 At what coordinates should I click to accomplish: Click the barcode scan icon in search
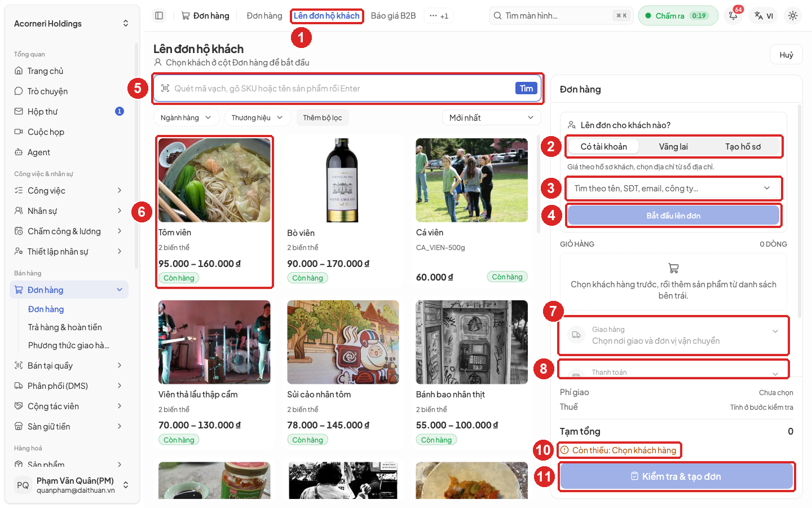point(165,88)
